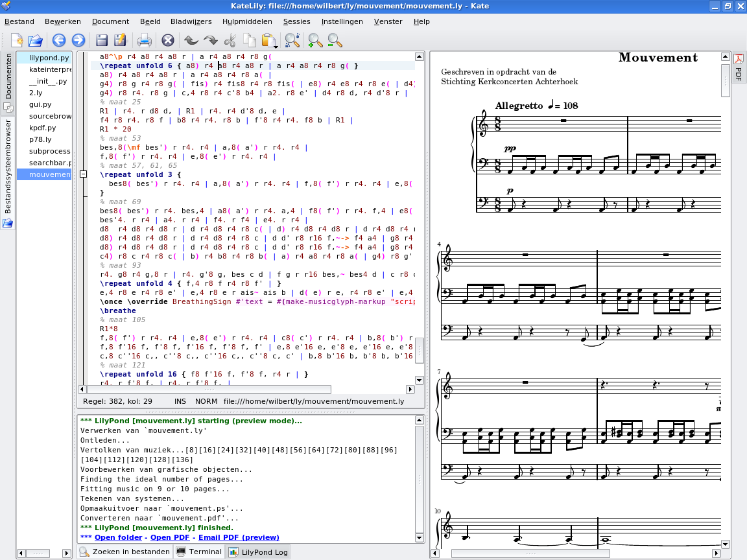Select lilypond.py in document list
747x560 pixels.
44,58
